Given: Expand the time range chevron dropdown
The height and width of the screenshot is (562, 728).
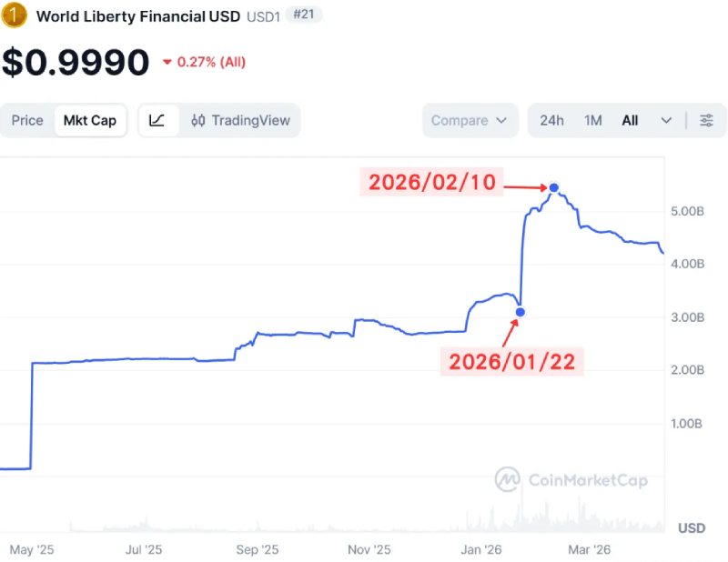Looking at the screenshot, I should click(x=667, y=120).
